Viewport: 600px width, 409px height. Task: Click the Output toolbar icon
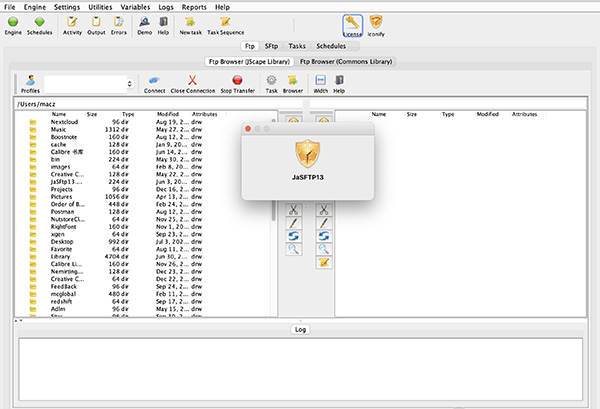(96, 22)
